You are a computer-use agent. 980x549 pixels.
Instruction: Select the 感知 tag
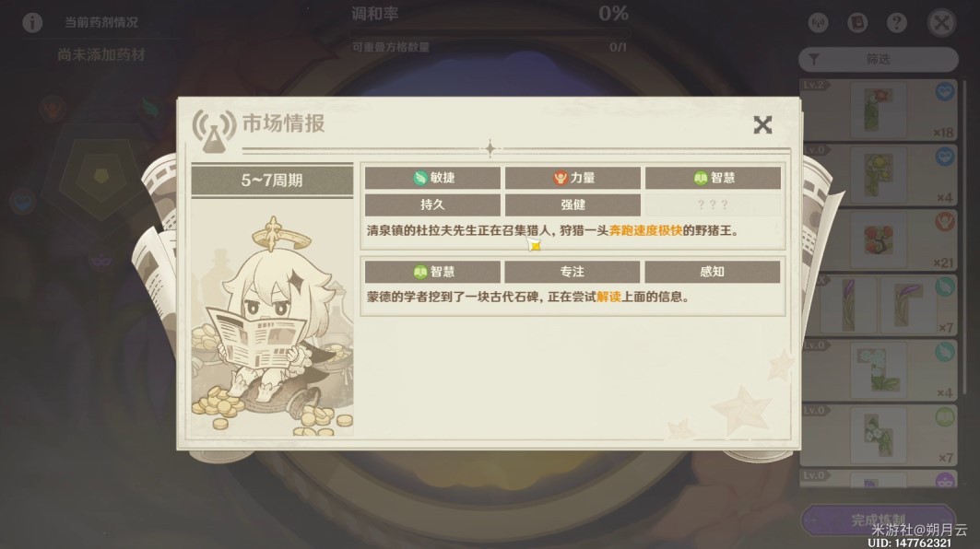712,272
